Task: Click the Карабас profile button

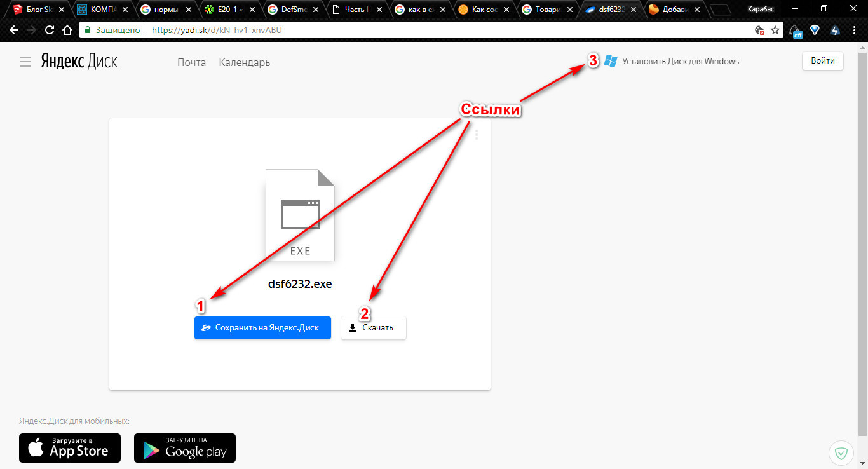Action: [761, 8]
